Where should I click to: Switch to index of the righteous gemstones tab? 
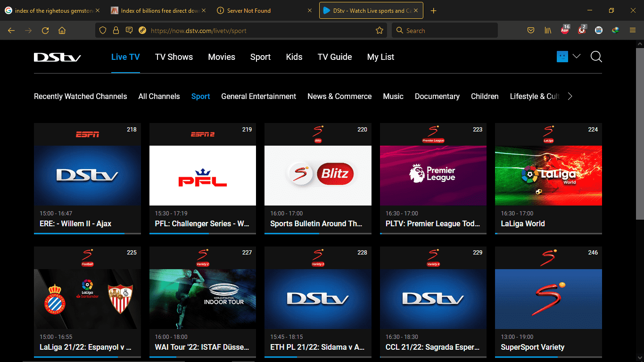coord(52,11)
